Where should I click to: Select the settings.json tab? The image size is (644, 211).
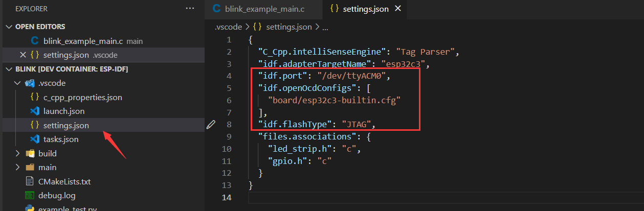pyautogui.click(x=365, y=9)
